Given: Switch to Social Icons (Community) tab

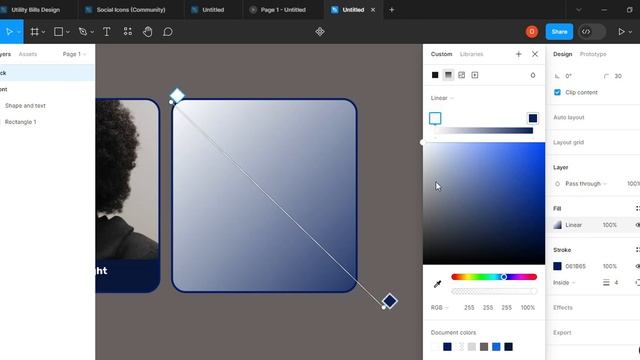Looking at the screenshot, I should 131,9.
